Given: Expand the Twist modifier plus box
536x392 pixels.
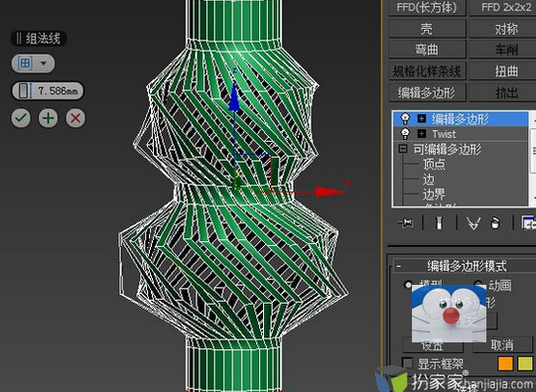Looking at the screenshot, I should pos(422,134).
